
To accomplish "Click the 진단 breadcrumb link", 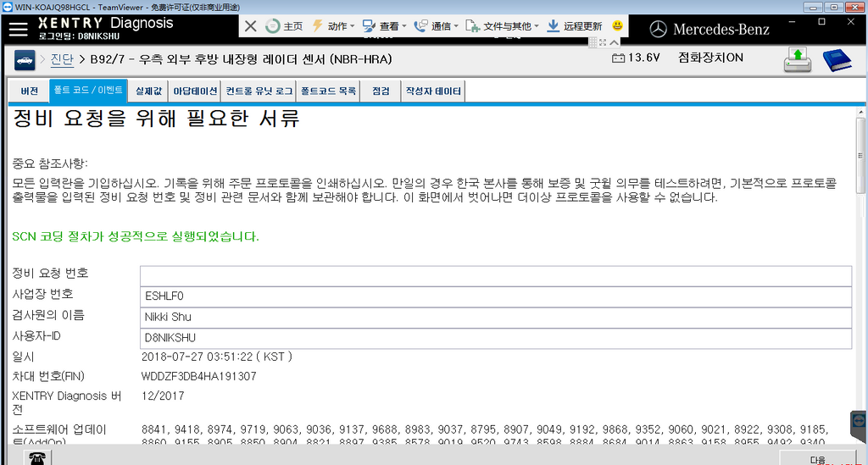I will coord(61,59).
